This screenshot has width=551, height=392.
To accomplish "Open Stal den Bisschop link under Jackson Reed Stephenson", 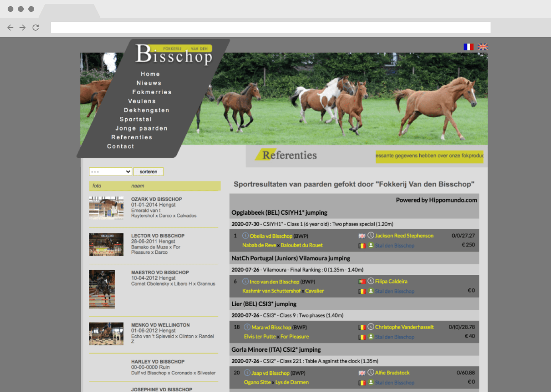I will pos(395,245).
